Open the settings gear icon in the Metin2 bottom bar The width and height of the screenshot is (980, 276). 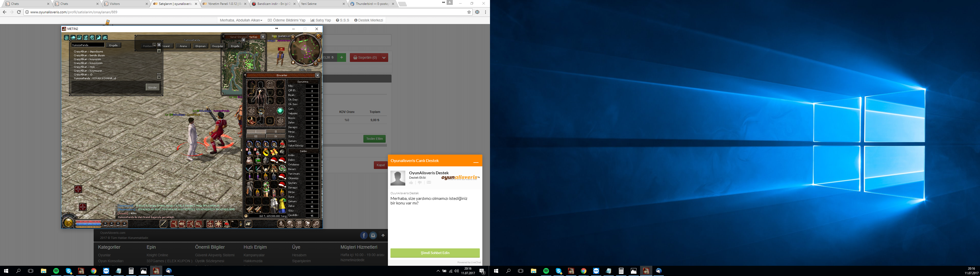pos(316,224)
